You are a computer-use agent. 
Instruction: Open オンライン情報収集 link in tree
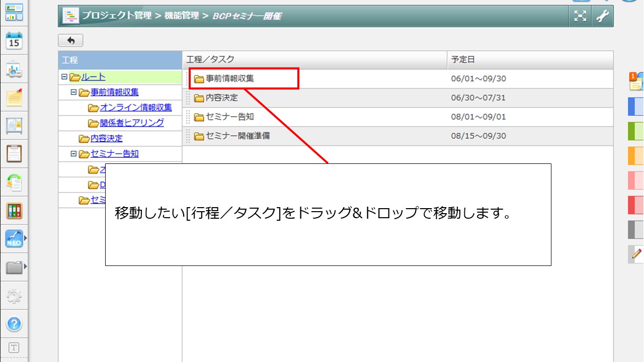[135, 108]
